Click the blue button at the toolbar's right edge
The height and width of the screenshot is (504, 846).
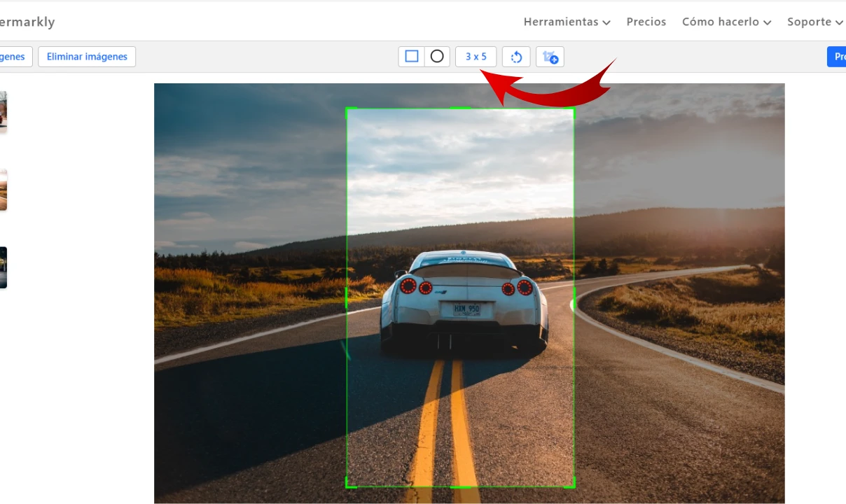[x=837, y=57]
